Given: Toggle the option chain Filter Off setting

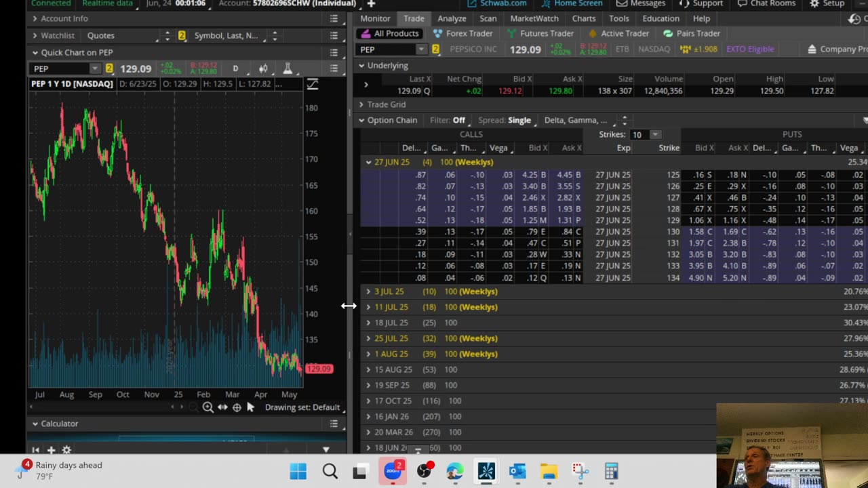Looking at the screenshot, I should (458, 120).
